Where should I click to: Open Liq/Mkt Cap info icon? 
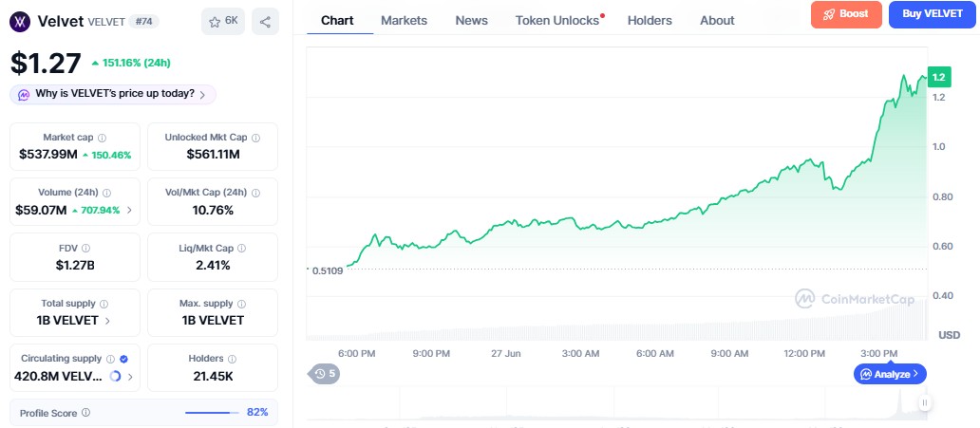(x=242, y=248)
